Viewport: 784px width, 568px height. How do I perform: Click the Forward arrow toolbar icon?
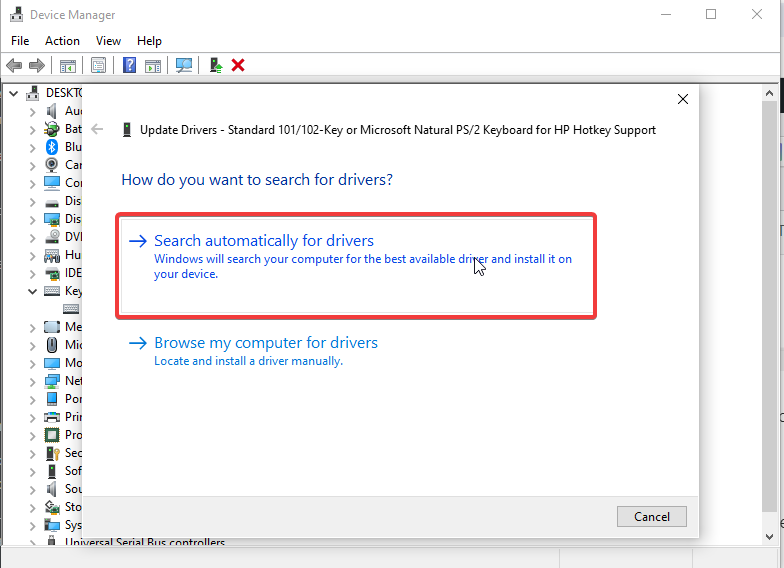[x=37, y=66]
